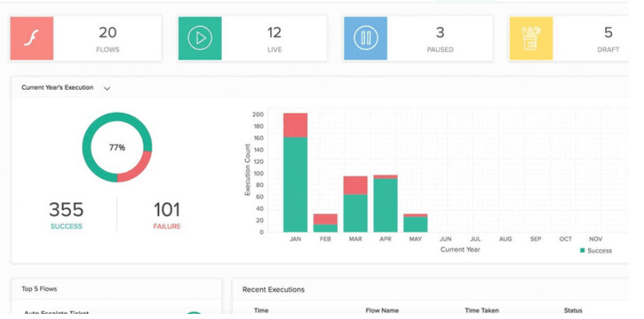Select January's green success bar segment
Screen dimensions: 644x319
295,185
